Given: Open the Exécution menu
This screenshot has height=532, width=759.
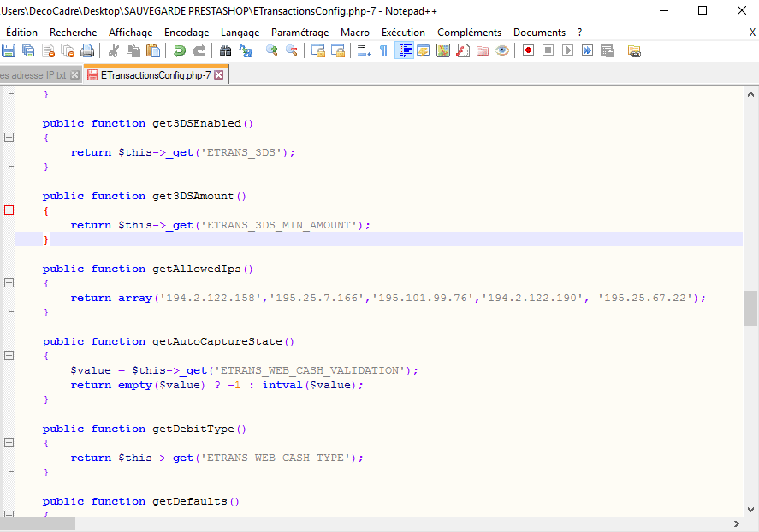Looking at the screenshot, I should point(403,33).
